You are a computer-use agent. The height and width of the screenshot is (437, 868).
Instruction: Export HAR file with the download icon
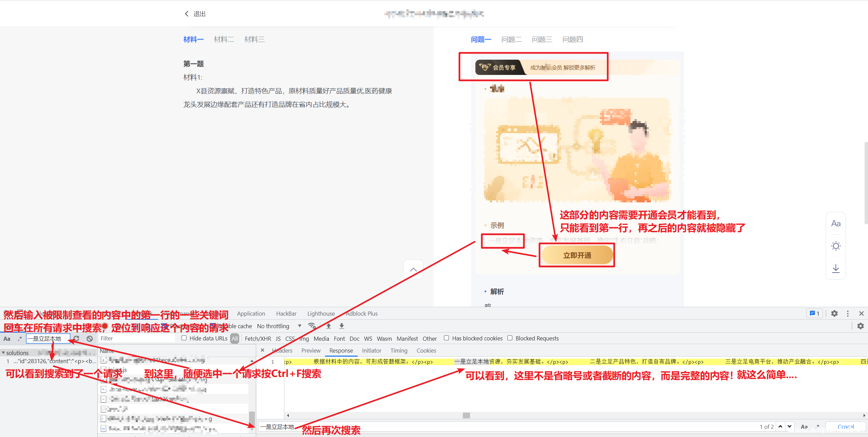coord(341,326)
